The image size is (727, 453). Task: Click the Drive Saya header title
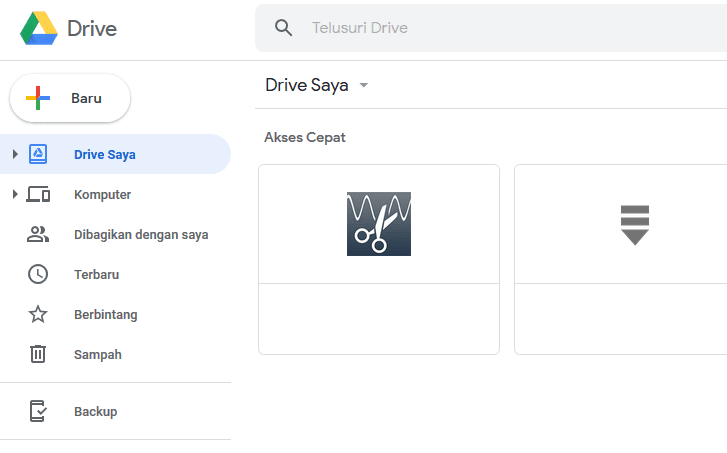click(306, 85)
